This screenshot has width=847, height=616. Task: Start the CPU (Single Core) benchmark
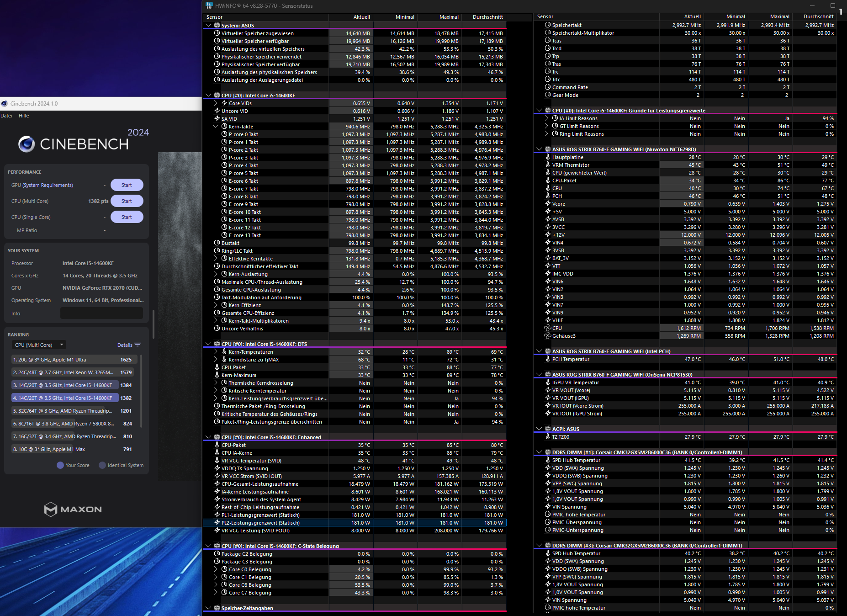pyautogui.click(x=127, y=217)
